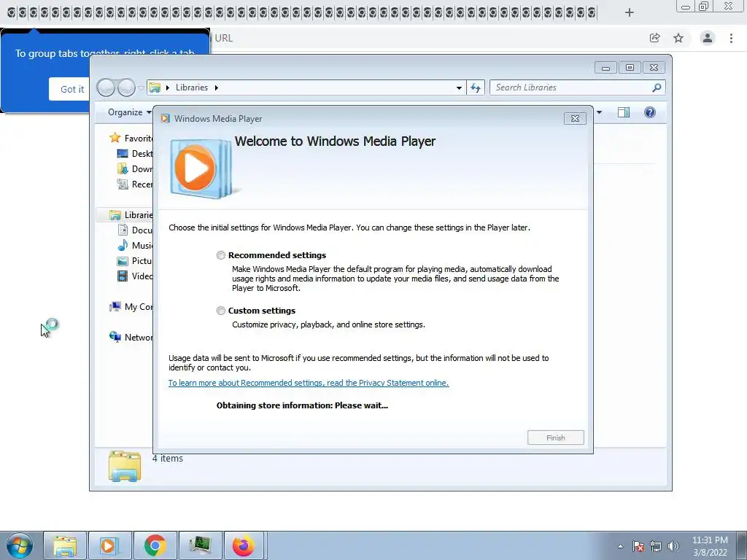Open the recent pages dropdown arrow

tap(141, 88)
